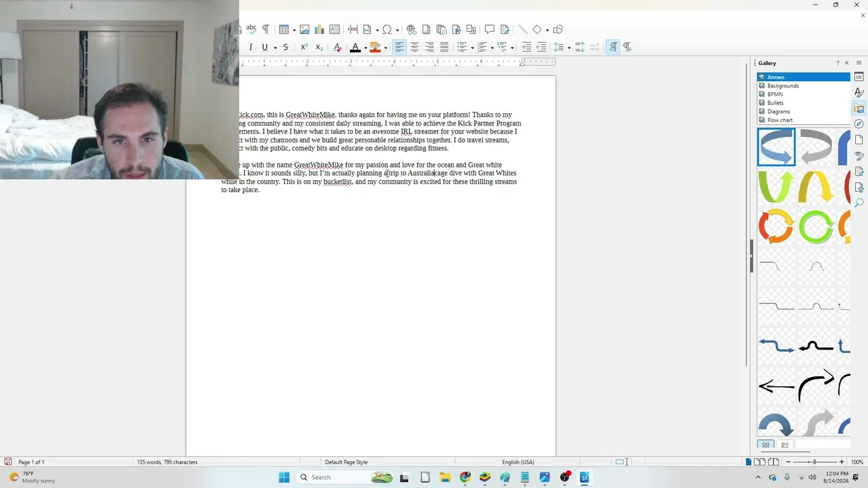Image resolution: width=868 pixels, height=488 pixels.
Task: Apply superscript formatting
Action: pos(304,47)
